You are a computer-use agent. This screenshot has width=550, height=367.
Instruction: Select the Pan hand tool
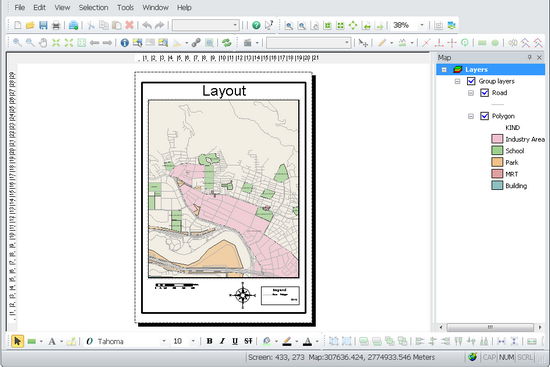[43, 43]
